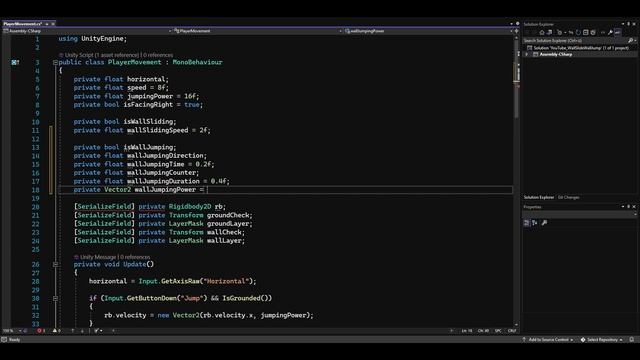The width and height of the screenshot is (640, 360).
Task: Click on Rigidbody2D type on line 20
Action: tap(190, 207)
